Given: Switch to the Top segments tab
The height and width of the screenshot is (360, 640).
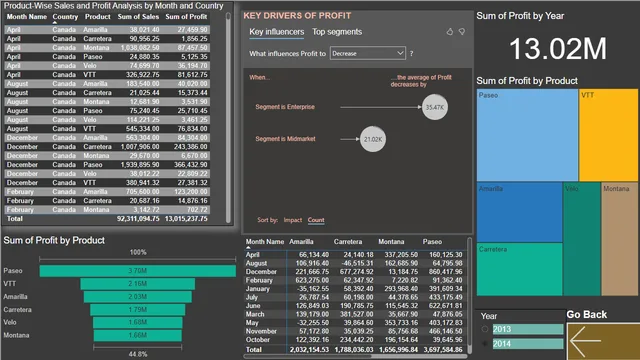Looking at the screenshot, I should (x=337, y=32).
